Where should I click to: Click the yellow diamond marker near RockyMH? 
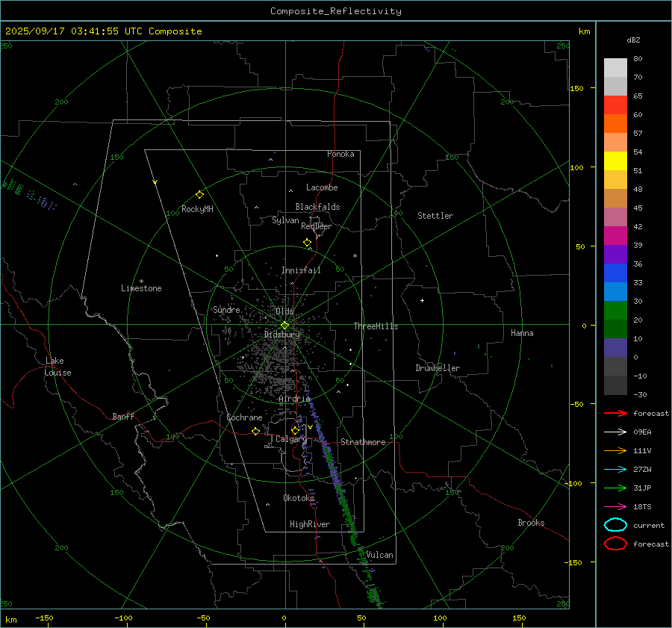(199, 194)
